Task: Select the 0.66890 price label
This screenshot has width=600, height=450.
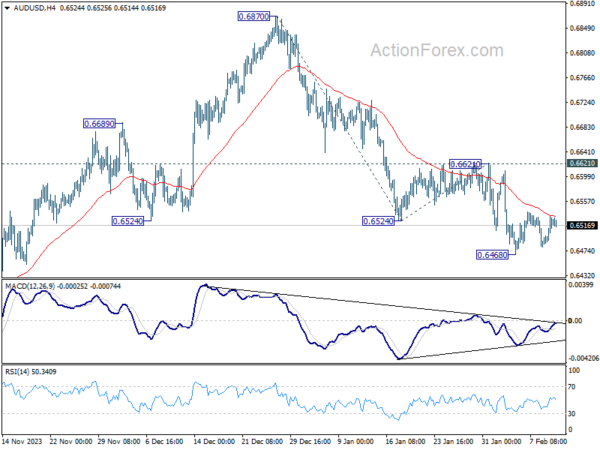Action: tap(99, 124)
